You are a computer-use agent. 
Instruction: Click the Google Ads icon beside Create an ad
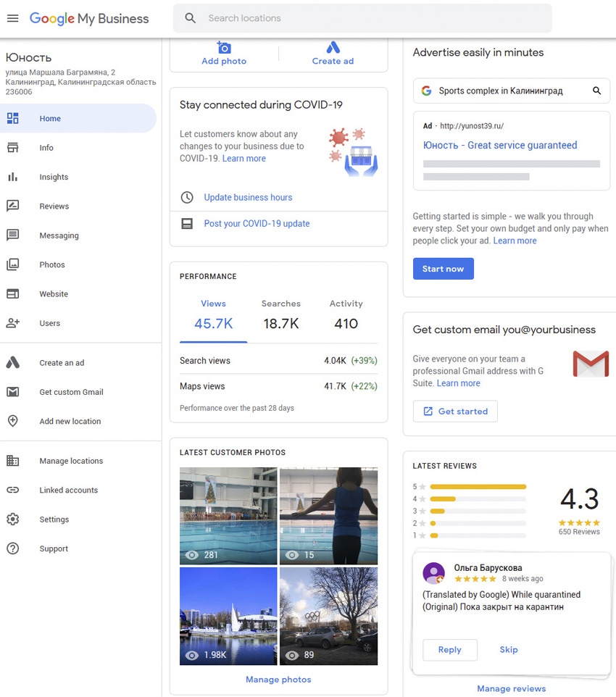13,363
